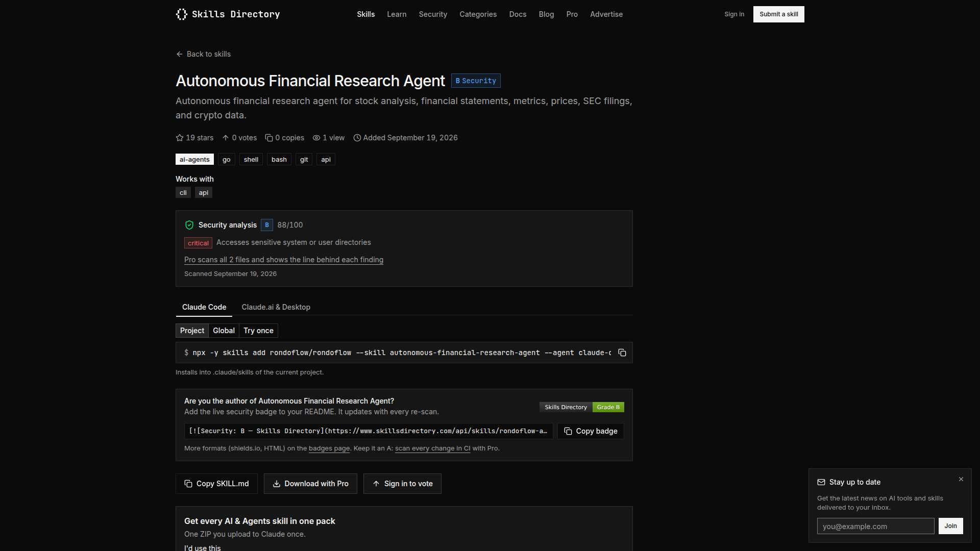Click the Copy SKILL.md button

pos(216,484)
